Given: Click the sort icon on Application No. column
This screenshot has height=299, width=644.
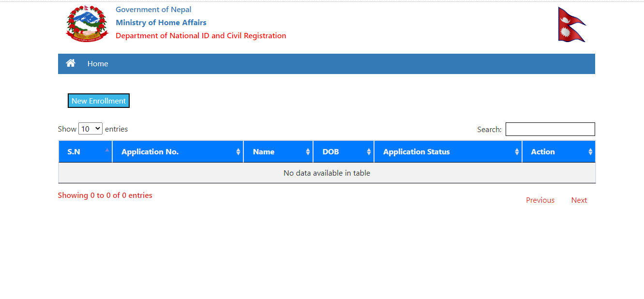Looking at the screenshot, I should pos(238,151).
